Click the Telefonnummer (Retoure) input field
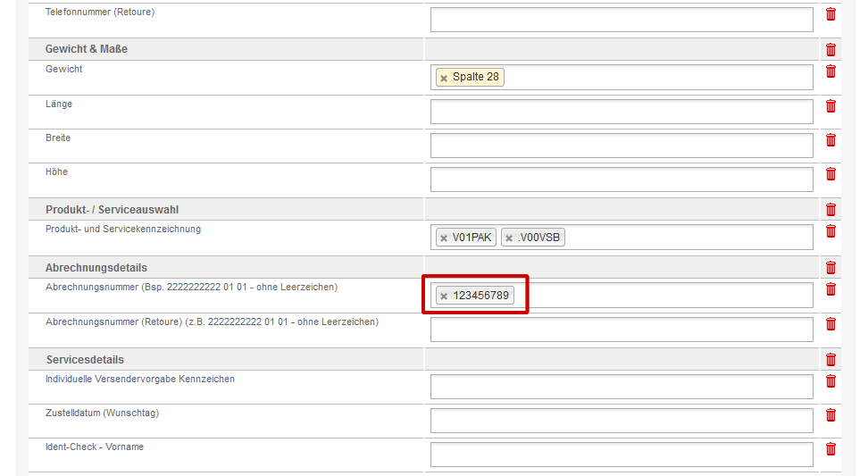The width and height of the screenshot is (868, 476). pos(622,20)
